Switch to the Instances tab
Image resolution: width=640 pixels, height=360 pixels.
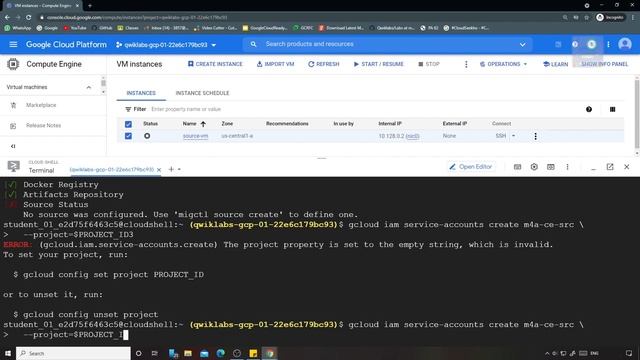(x=141, y=93)
